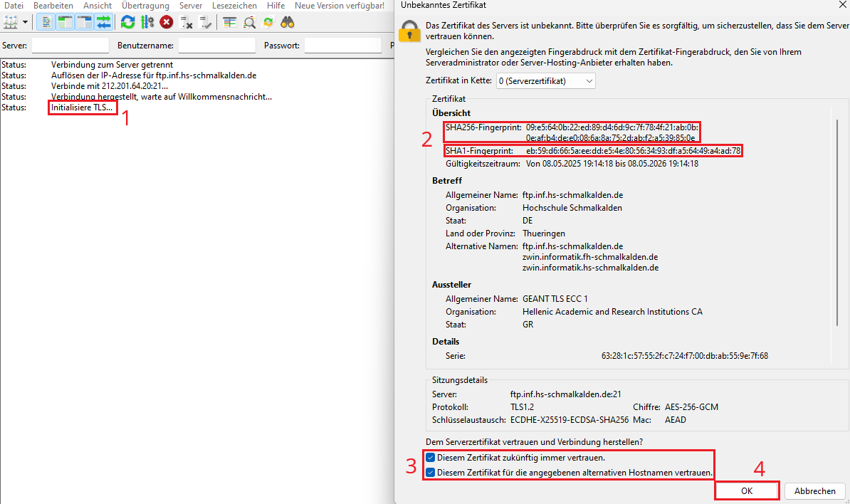Uncheck 'Diesem Zertifikat zukünftig immer vertrauen'
This screenshot has width=850, height=504.
click(x=430, y=458)
